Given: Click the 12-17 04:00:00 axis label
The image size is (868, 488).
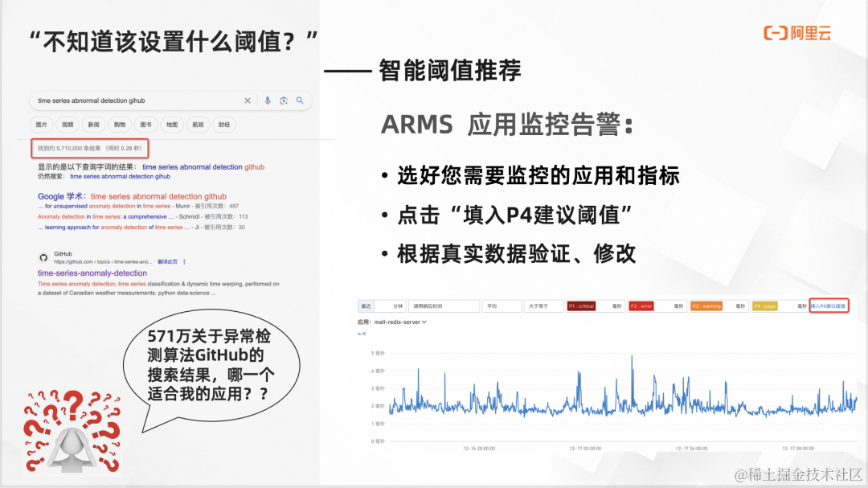Looking at the screenshot, I should (x=691, y=449).
